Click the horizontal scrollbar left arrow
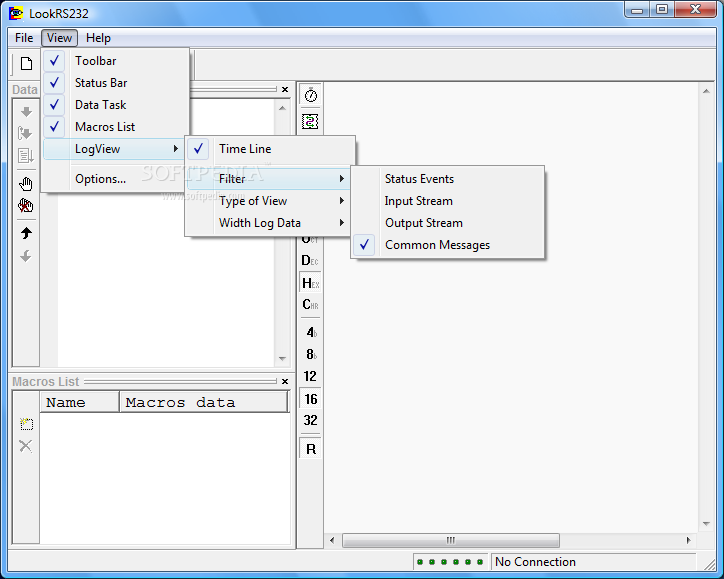Screen dimensions: 724x579 332,540
